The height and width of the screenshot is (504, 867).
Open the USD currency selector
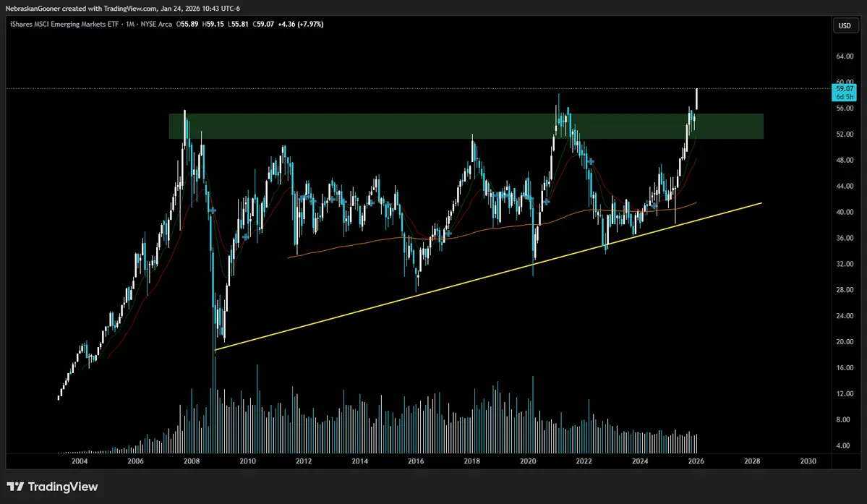[x=845, y=26]
